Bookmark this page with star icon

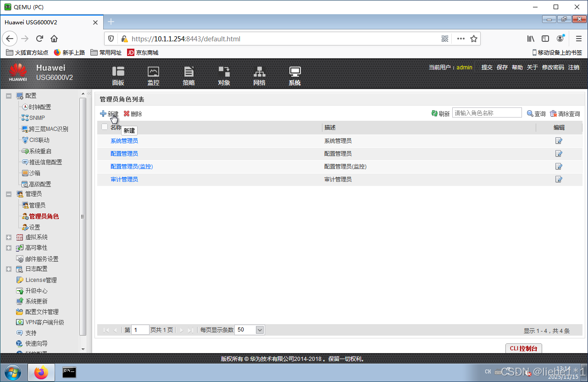click(x=474, y=39)
